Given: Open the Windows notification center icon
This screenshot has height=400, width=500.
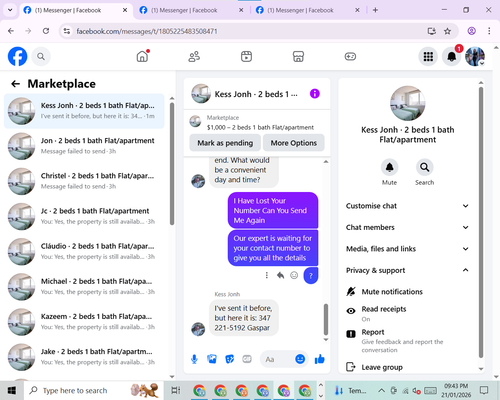Looking at the screenshot, I should coord(484,390).
